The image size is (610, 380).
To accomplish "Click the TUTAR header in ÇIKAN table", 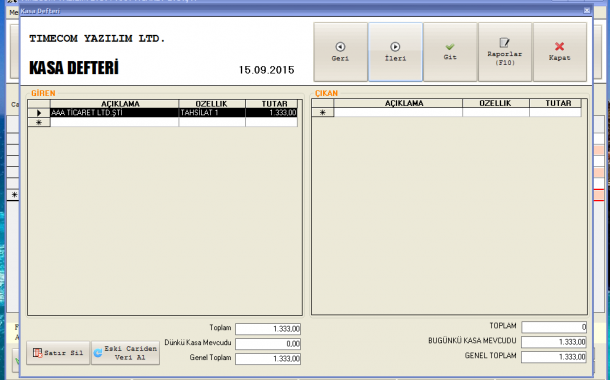I will [x=555, y=103].
